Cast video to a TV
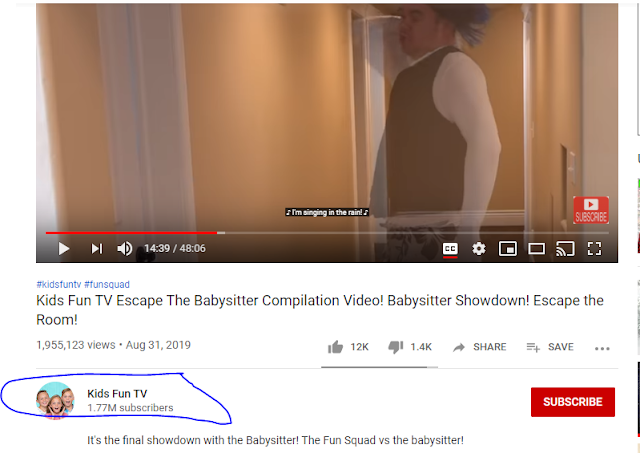This screenshot has width=640, height=453. [x=565, y=249]
